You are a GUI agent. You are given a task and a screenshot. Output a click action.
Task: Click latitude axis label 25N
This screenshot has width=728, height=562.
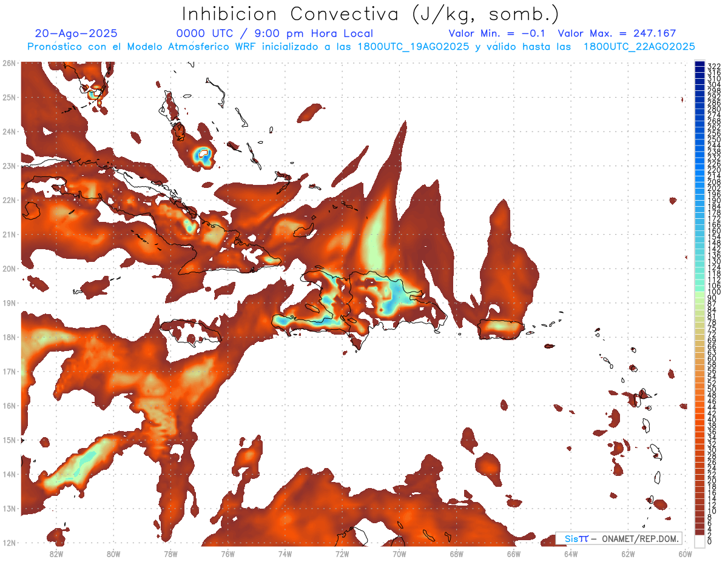9,97
